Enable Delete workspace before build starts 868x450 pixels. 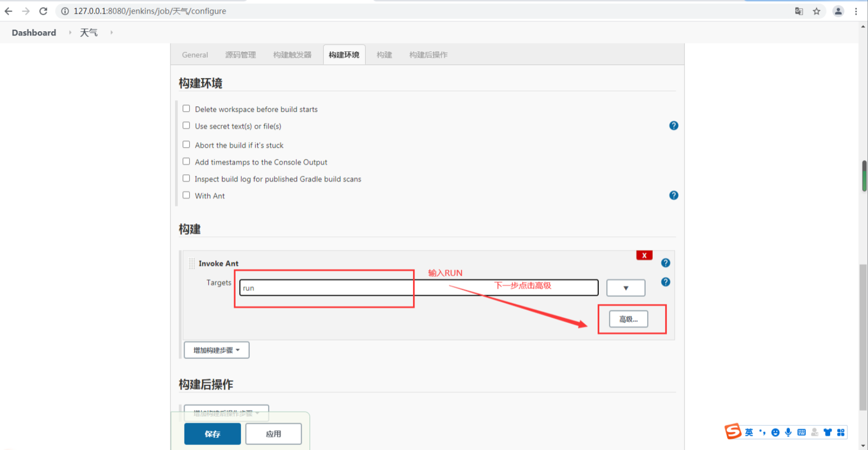(186, 108)
